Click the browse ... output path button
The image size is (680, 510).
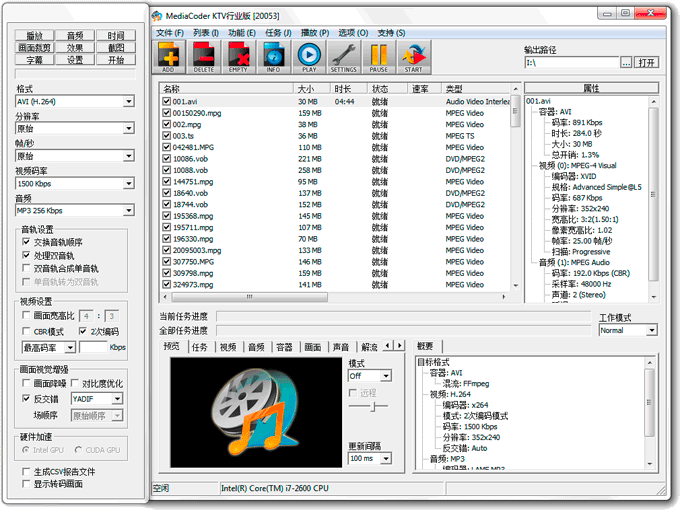point(626,63)
